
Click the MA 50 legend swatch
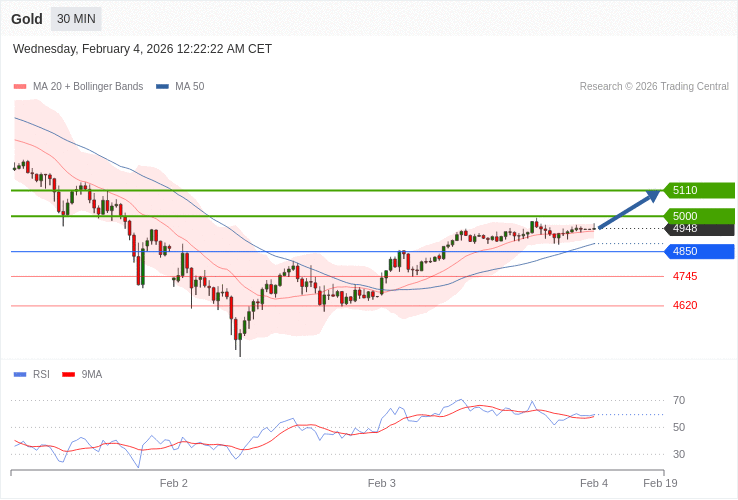coord(162,87)
